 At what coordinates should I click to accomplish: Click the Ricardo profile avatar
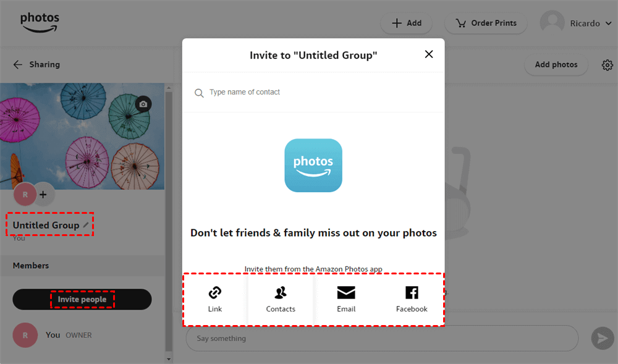(552, 23)
